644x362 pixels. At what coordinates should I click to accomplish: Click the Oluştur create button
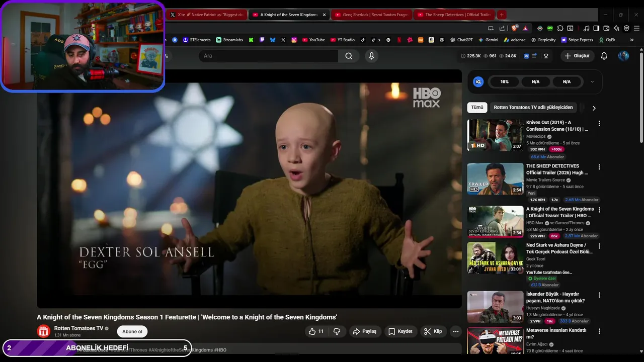coord(577,56)
